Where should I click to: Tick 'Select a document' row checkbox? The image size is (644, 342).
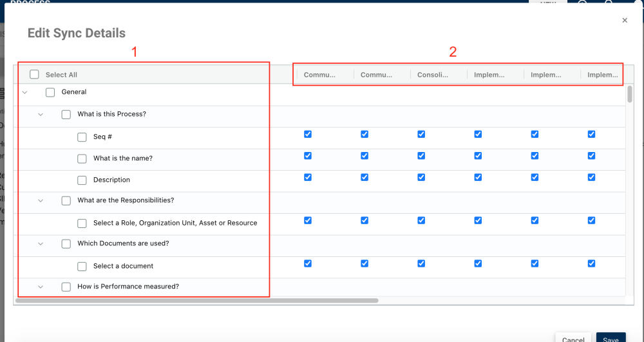point(82,266)
